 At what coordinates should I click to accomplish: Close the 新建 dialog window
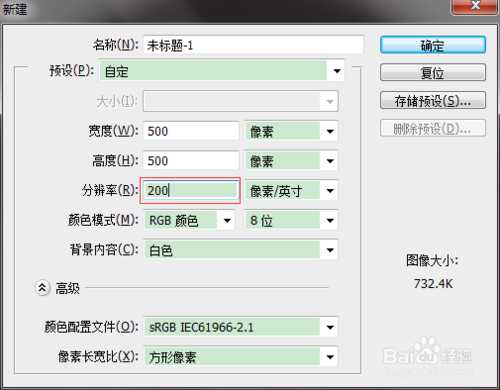tap(475, 6)
